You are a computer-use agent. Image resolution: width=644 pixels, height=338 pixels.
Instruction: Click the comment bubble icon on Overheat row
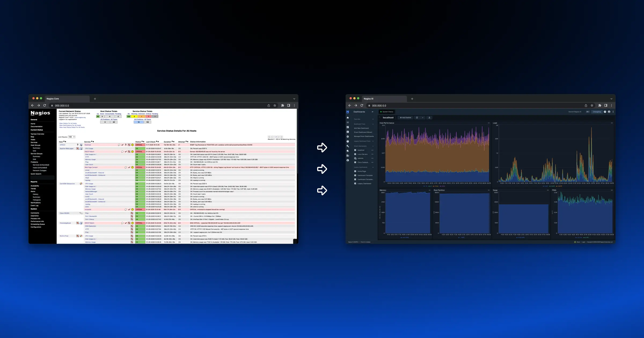[119, 145]
